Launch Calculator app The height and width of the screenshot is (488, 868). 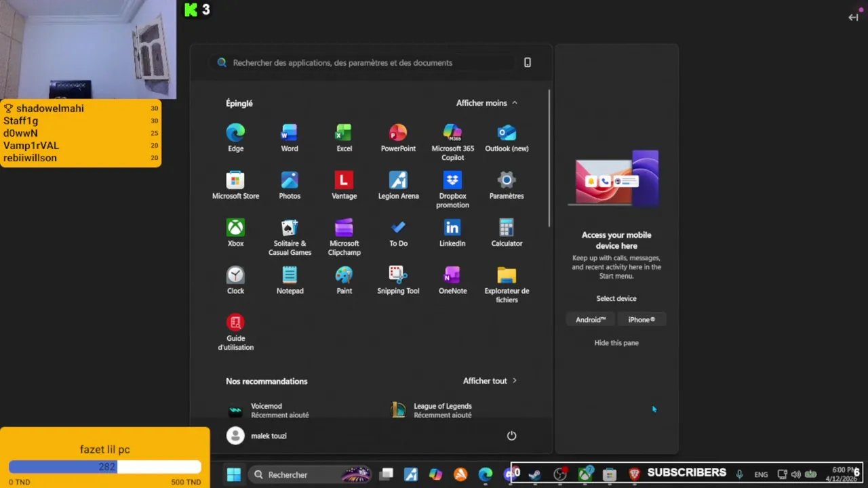pyautogui.click(x=507, y=233)
